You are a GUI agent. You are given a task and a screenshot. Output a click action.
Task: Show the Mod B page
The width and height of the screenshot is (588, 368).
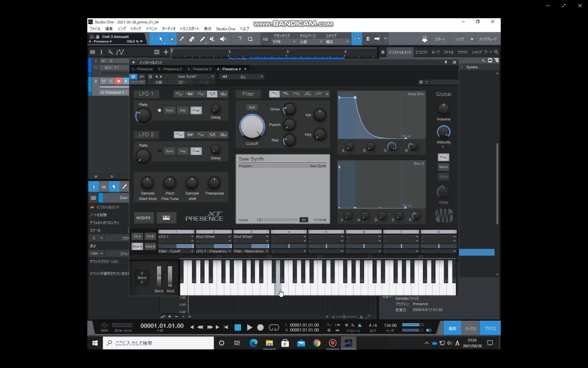[150, 246]
